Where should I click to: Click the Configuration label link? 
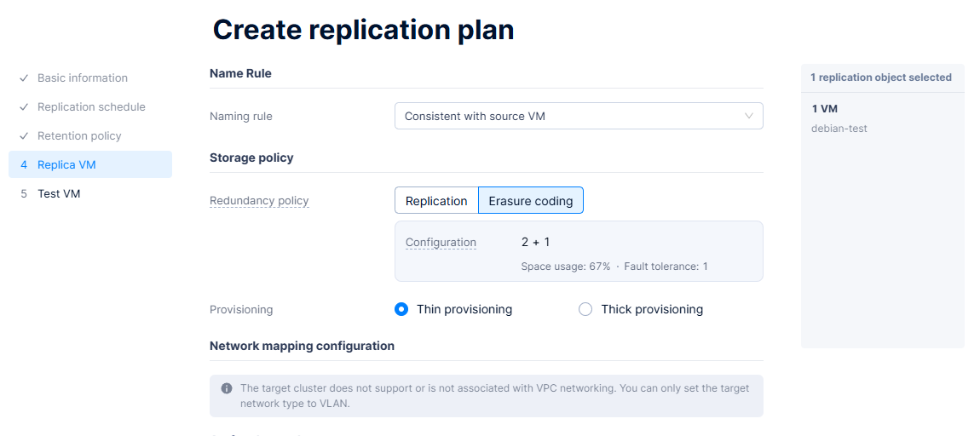pos(441,243)
